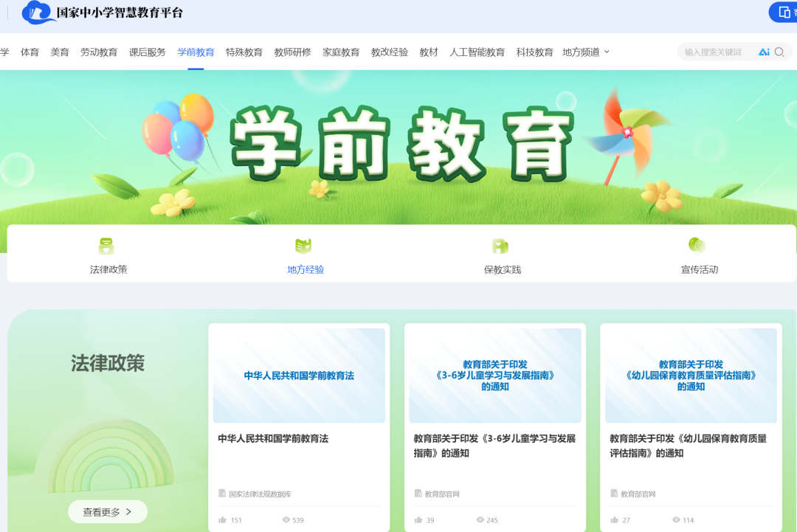
Task: Click the eye view-count icon showing 539
Action: (288, 519)
